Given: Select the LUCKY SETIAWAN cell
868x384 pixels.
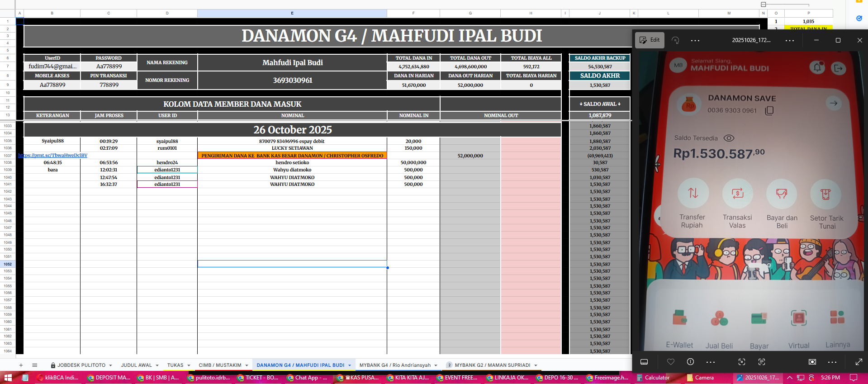Looking at the screenshot, I should point(292,148).
